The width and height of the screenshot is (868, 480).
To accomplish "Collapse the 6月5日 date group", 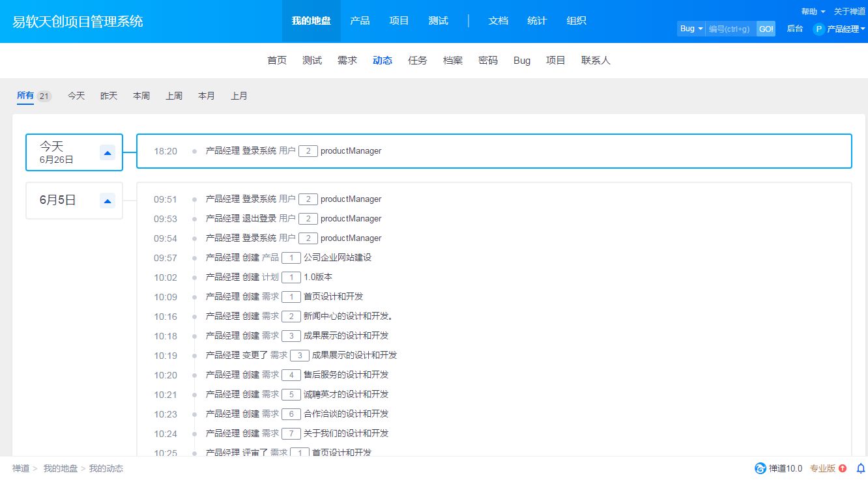I will [x=108, y=201].
